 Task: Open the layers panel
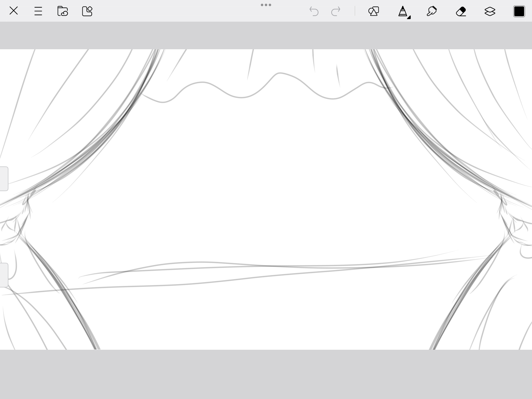[x=490, y=11]
